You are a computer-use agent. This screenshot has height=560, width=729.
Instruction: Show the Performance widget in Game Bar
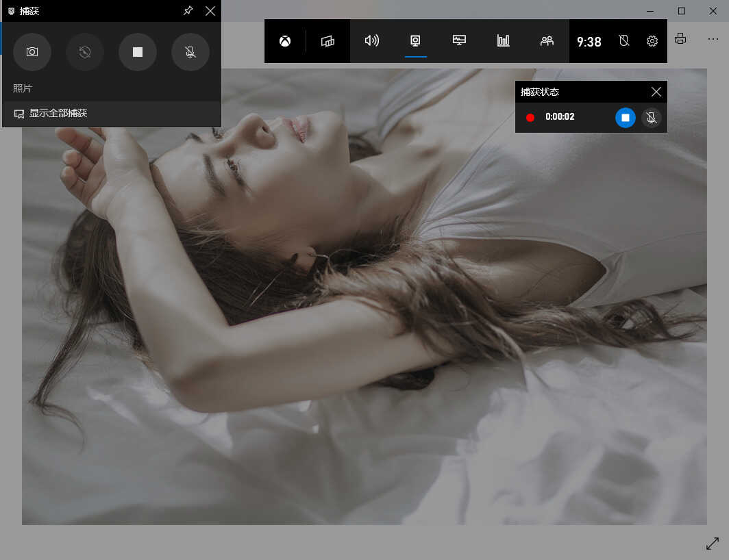[459, 41]
